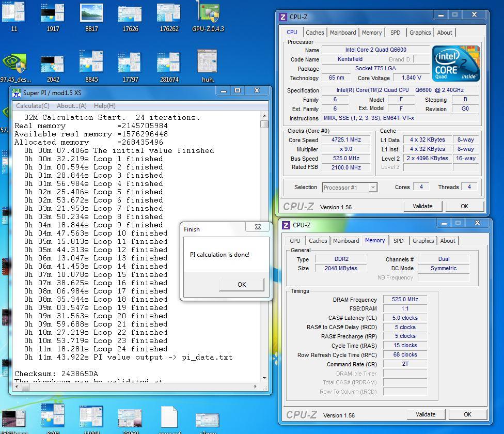The image size is (504, 434).
Task: Open the blank document icon at the bottom of the desktop
Action: coord(169,417)
